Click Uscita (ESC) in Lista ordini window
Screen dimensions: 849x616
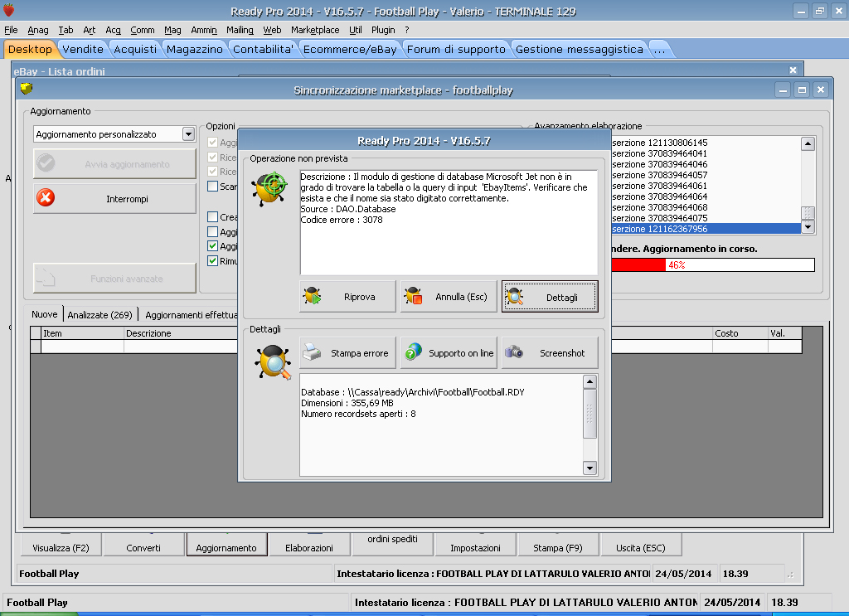tap(641, 545)
